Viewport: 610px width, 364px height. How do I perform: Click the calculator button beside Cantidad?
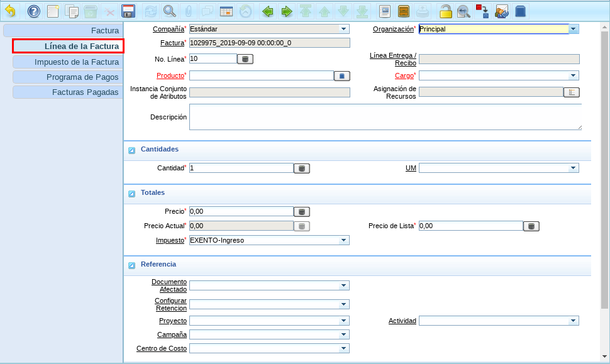pos(302,168)
